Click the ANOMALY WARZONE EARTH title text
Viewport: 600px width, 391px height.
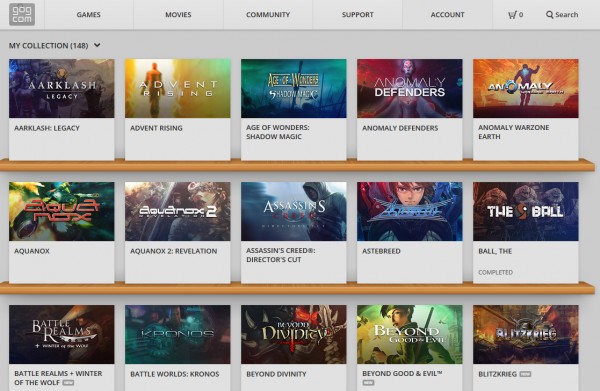click(514, 132)
